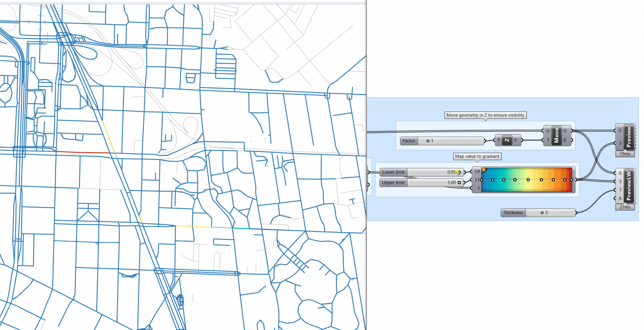
Task: Click the L0 input of the Gradient component
Action: [471, 171]
